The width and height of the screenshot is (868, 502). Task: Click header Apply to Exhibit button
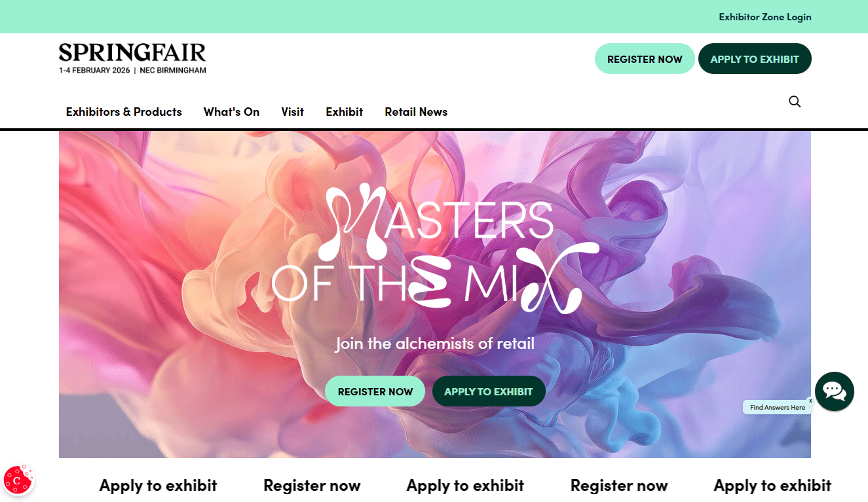(755, 59)
